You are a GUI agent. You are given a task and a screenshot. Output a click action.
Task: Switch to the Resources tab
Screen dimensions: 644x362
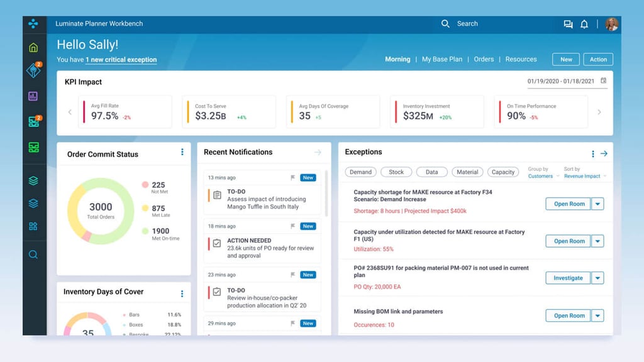521,59
